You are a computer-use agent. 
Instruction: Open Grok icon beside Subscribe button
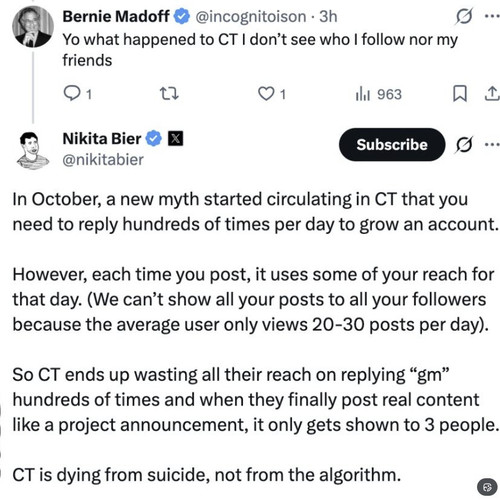[x=464, y=144]
